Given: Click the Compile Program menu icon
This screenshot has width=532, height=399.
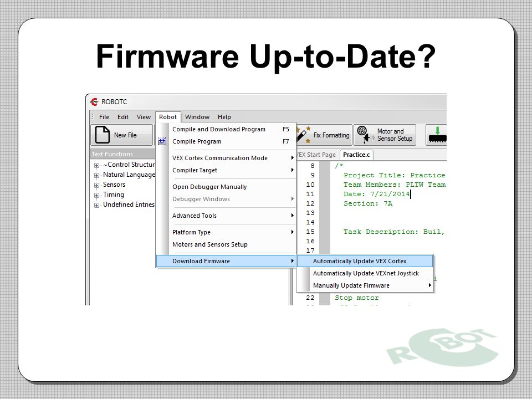Looking at the screenshot, I should (162, 141).
